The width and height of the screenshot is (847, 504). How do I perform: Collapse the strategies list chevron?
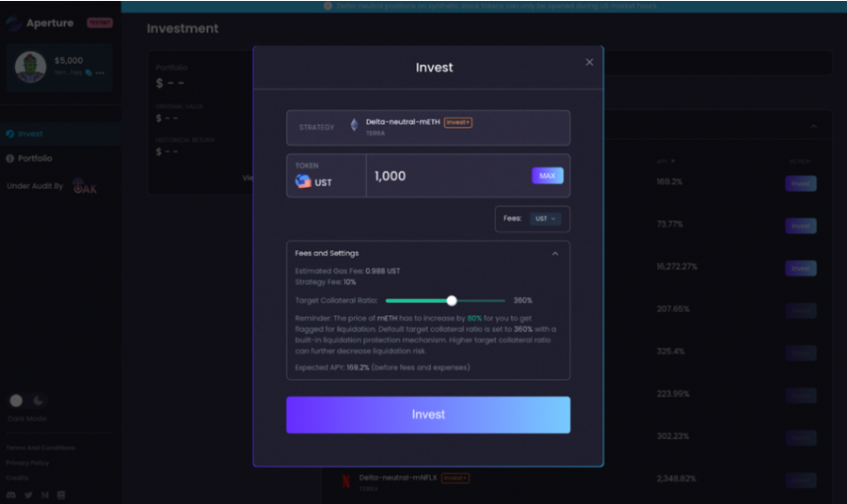tap(813, 126)
